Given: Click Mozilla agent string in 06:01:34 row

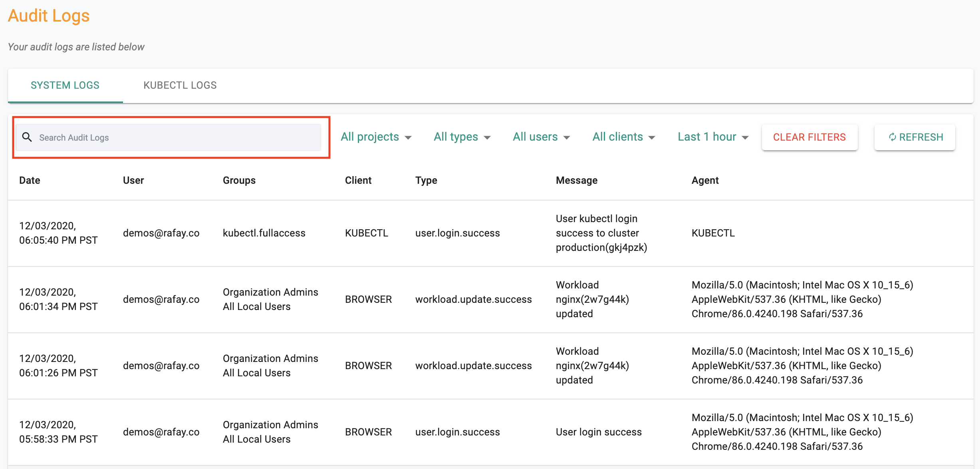Looking at the screenshot, I should (802, 299).
